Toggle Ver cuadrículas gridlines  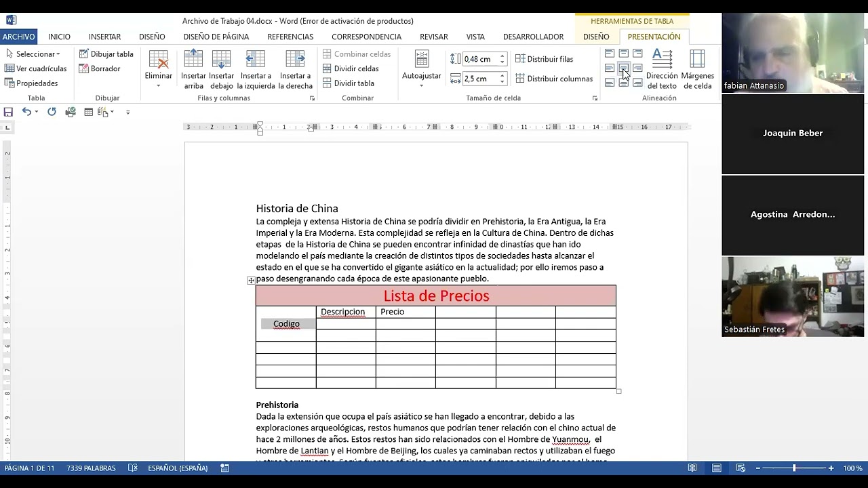[x=35, y=68]
